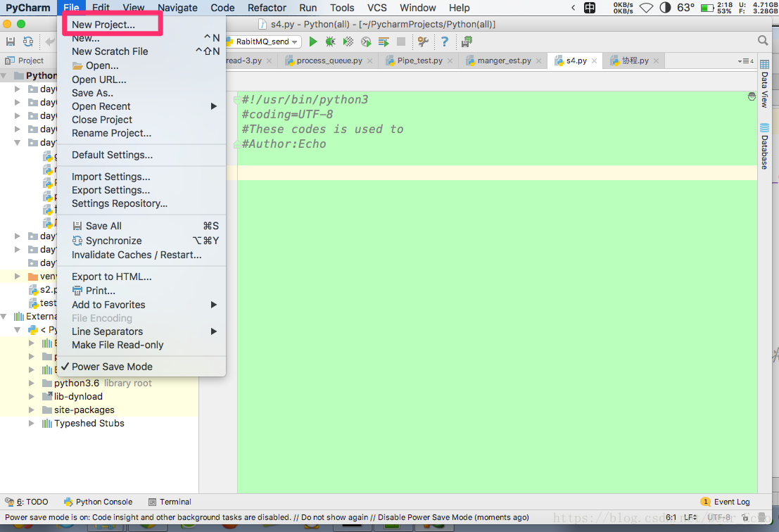Click Disable Power Save Mode in the status message
The height and width of the screenshot is (532, 779).
click(x=425, y=517)
